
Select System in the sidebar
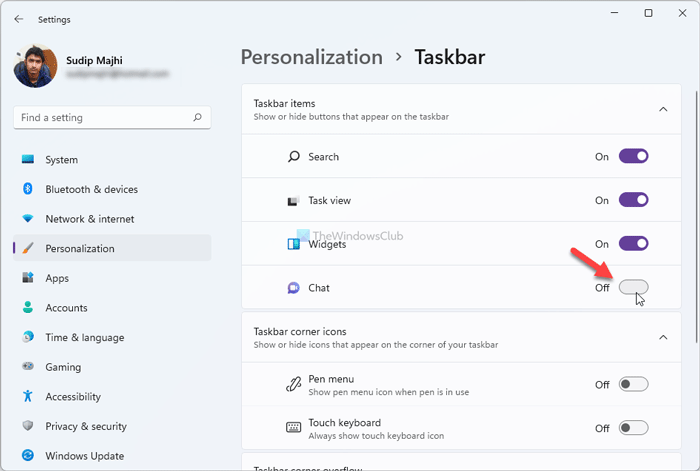coord(61,160)
